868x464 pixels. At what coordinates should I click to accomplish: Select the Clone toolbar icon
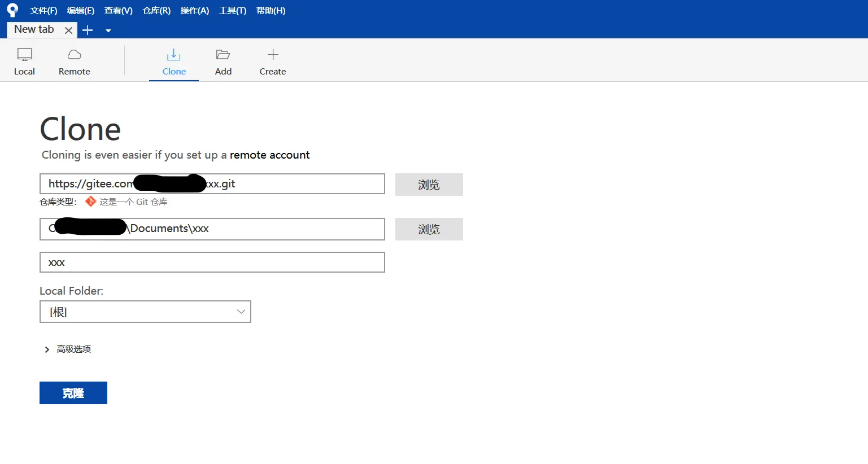174,55
